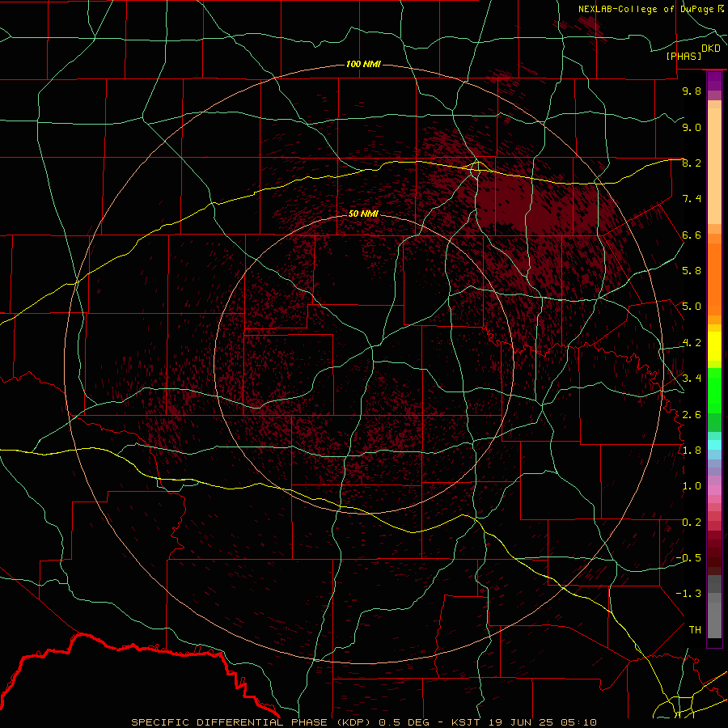Select the -0.5 scale value

click(x=688, y=558)
